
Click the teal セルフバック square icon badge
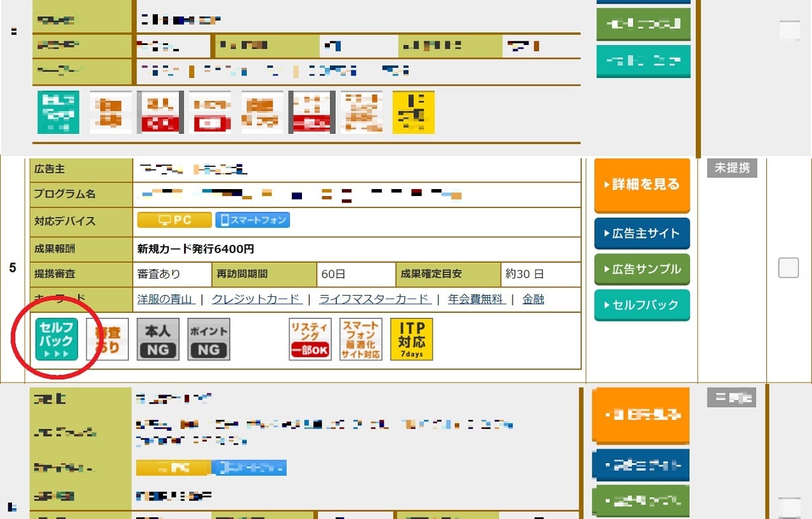coord(56,339)
